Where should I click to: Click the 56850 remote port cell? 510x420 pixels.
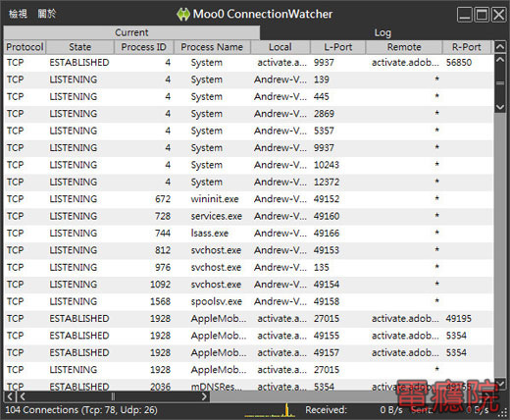459,63
